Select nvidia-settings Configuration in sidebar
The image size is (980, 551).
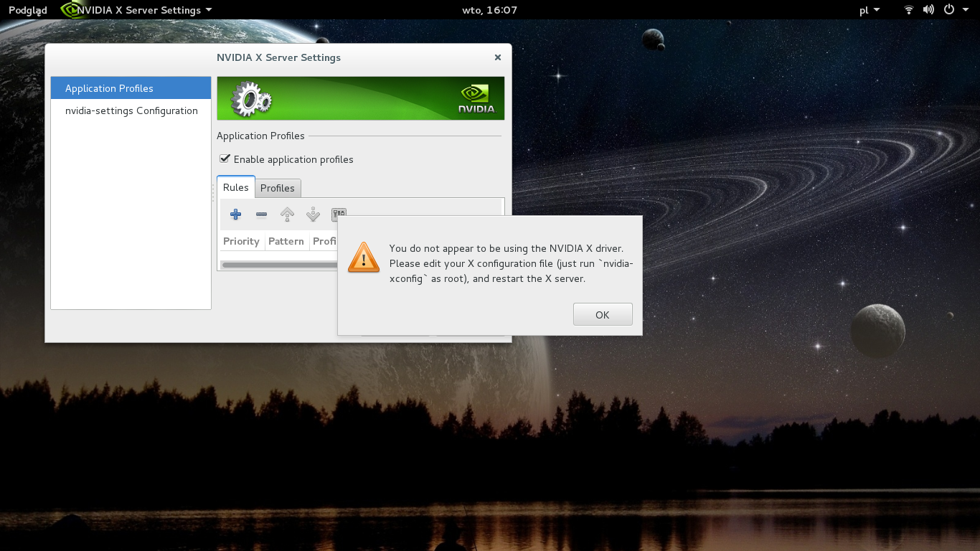[131, 110]
